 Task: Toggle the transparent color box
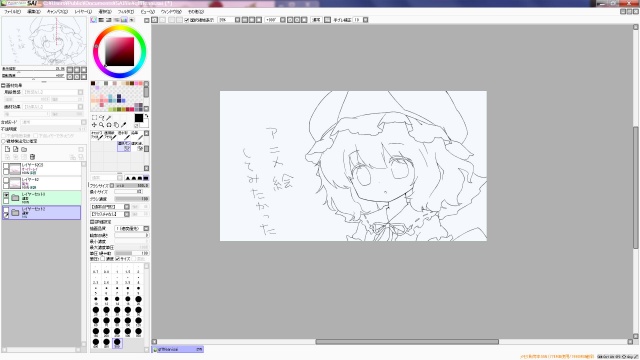click(137, 125)
